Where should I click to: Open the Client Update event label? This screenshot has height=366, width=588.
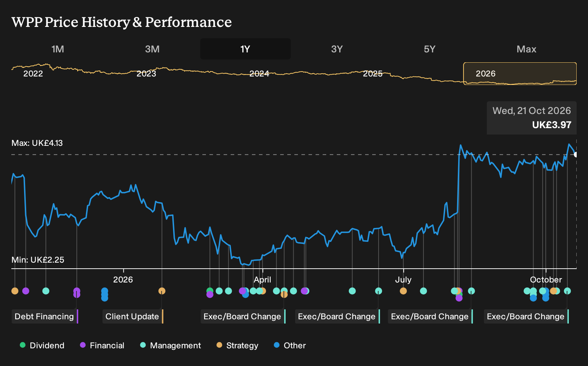pyautogui.click(x=133, y=316)
